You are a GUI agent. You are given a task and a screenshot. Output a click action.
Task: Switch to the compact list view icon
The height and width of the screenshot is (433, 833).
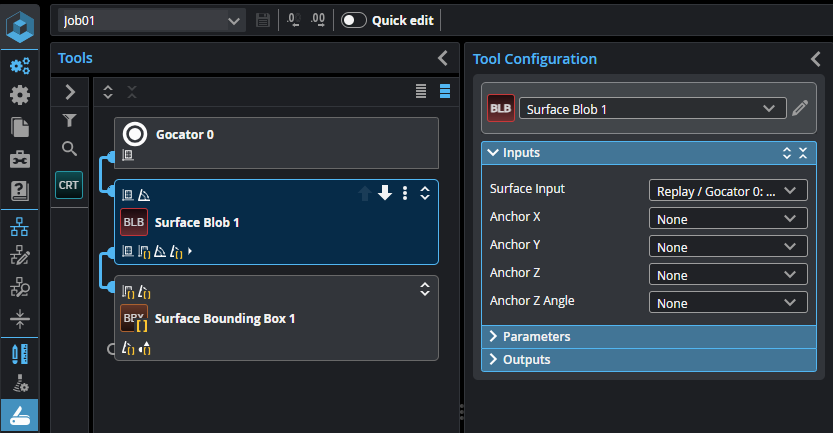tap(422, 92)
